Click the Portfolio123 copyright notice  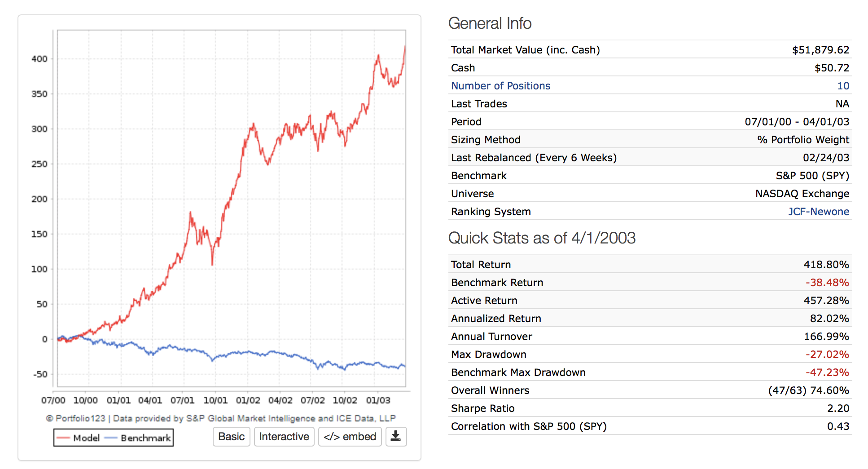tap(220, 418)
